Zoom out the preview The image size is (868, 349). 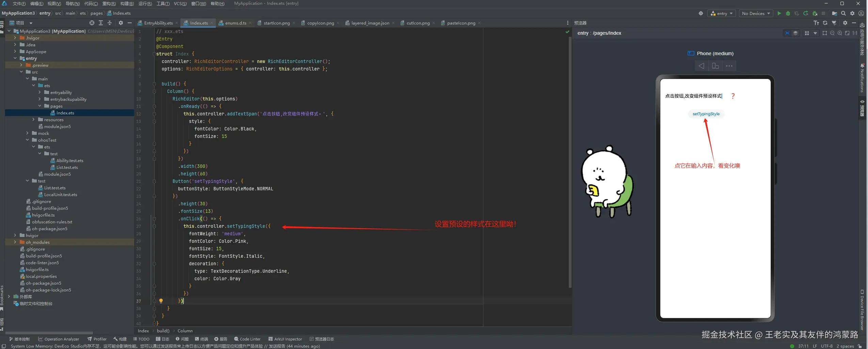click(x=832, y=33)
